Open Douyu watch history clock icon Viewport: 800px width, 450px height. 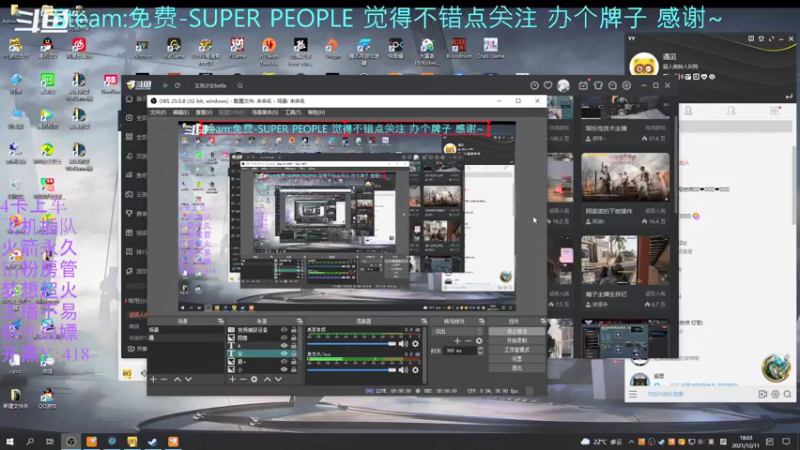pyautogui.click(x=534, y=86)
